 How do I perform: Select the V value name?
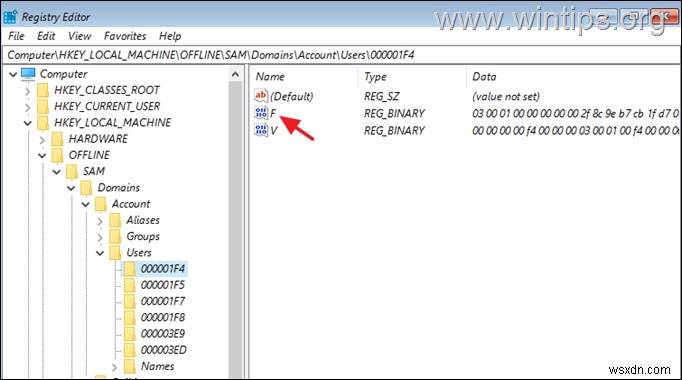point(274,130)
